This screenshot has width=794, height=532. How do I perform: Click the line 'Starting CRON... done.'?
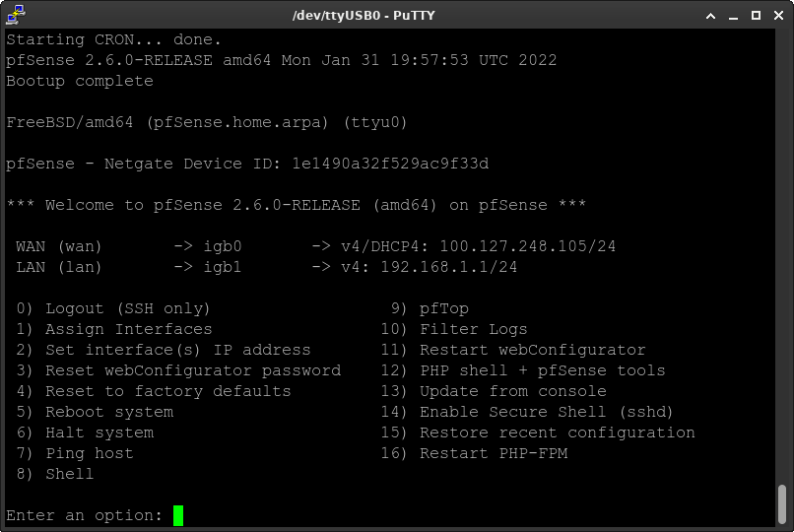click(114, 39)
